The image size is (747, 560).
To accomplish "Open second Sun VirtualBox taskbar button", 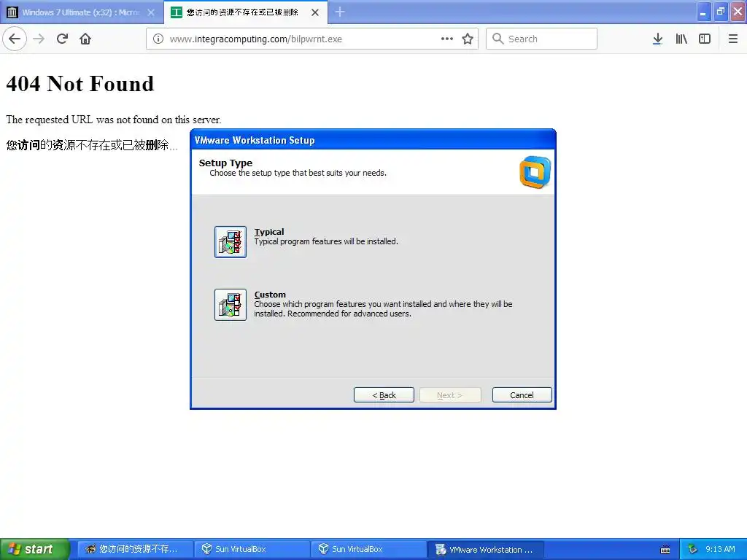I will point(369,550).
